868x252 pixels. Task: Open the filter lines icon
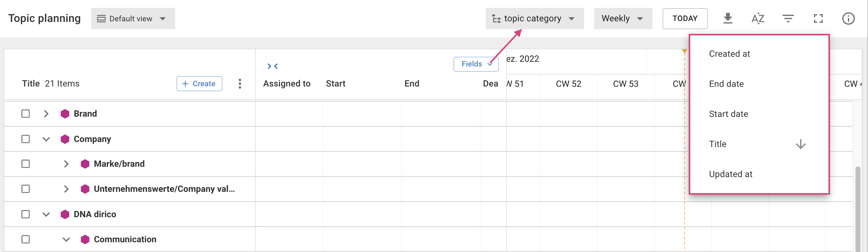coord(788,18)
